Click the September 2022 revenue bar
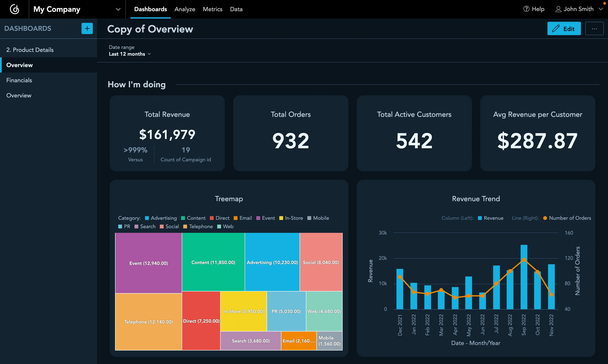 tap(524, 277)
